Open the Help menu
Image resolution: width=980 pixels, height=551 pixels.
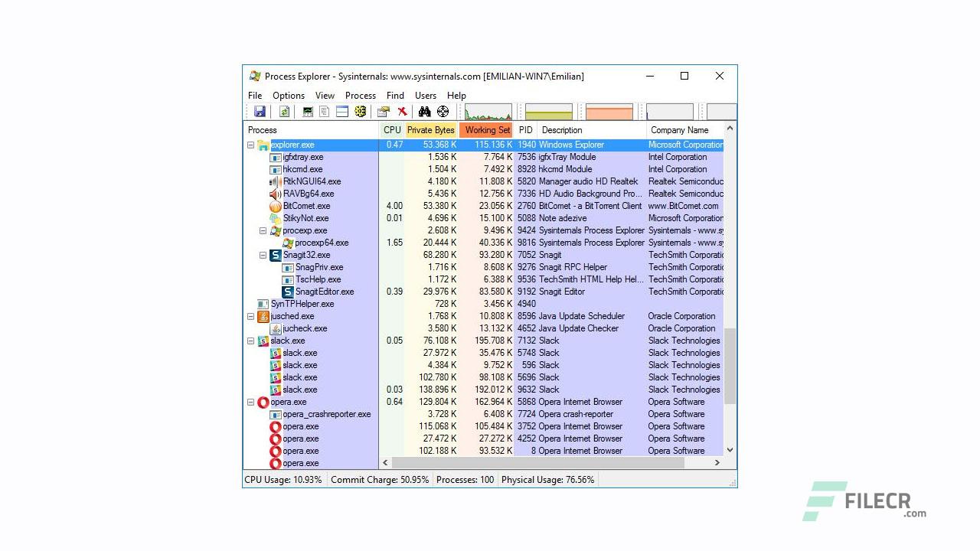456,96
